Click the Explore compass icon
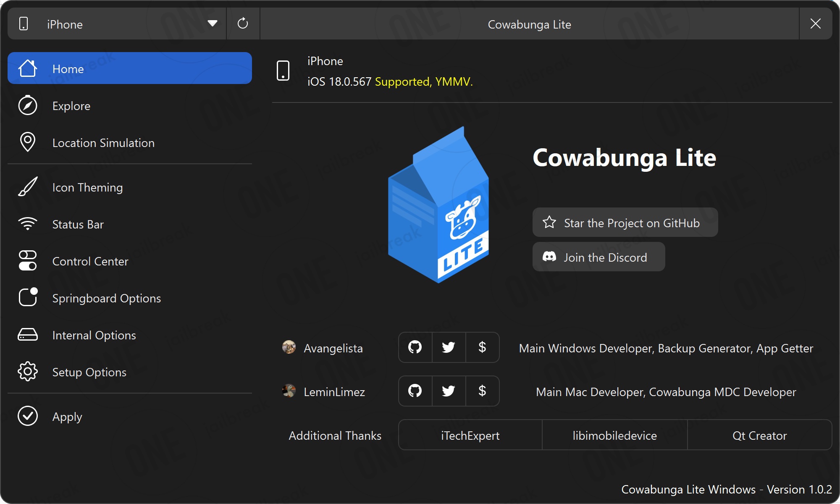 [28, 105]
